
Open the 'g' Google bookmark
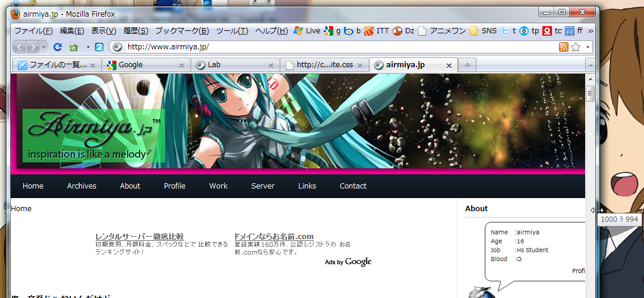(x=332, y=30)
